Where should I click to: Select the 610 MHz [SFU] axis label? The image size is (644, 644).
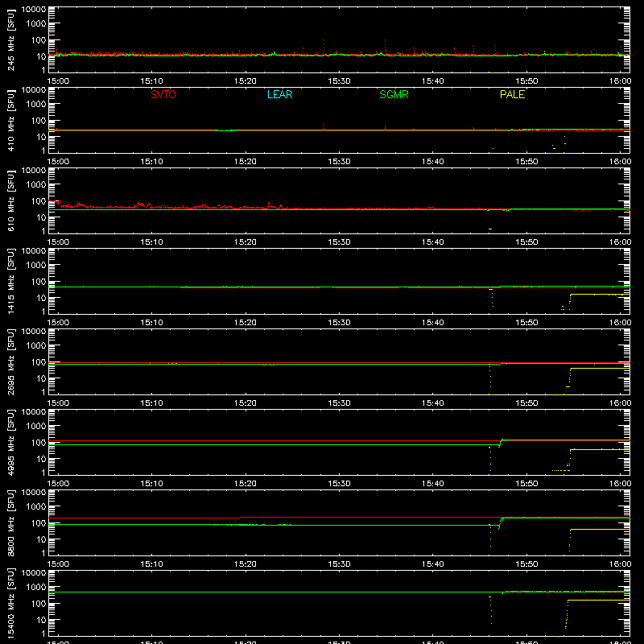(x=11, y=202)
